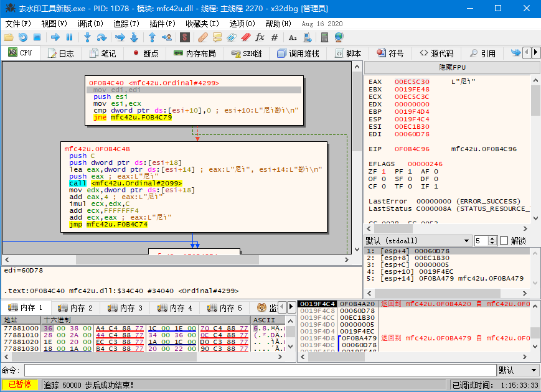Switch to the 日志 tab
Viewport: 541px width, 392px height.
(x=61, y=54)
